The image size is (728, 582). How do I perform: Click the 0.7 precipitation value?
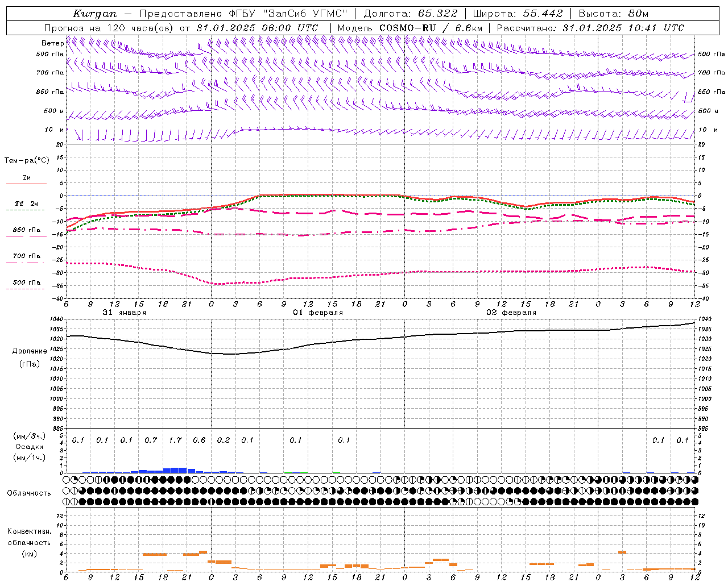tap(151, 440)
